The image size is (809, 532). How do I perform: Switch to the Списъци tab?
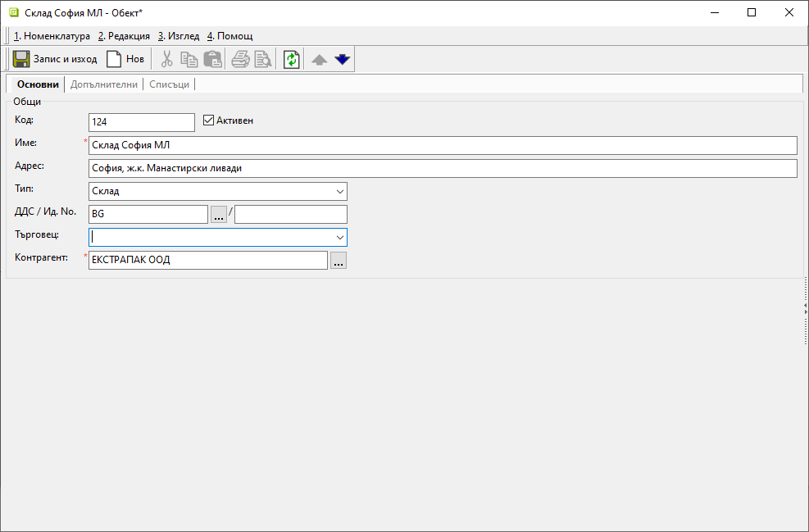170,84
